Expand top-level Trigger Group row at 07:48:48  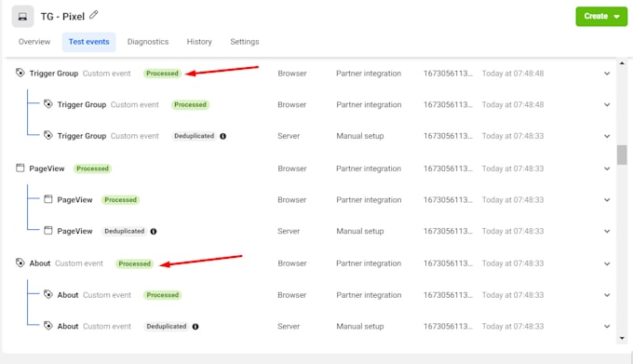(x=607, y=74)
